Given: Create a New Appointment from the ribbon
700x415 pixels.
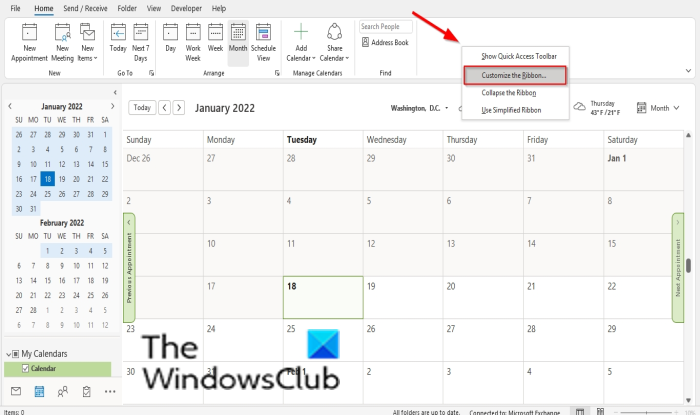Looking at the screenshot, I should 29,42.
